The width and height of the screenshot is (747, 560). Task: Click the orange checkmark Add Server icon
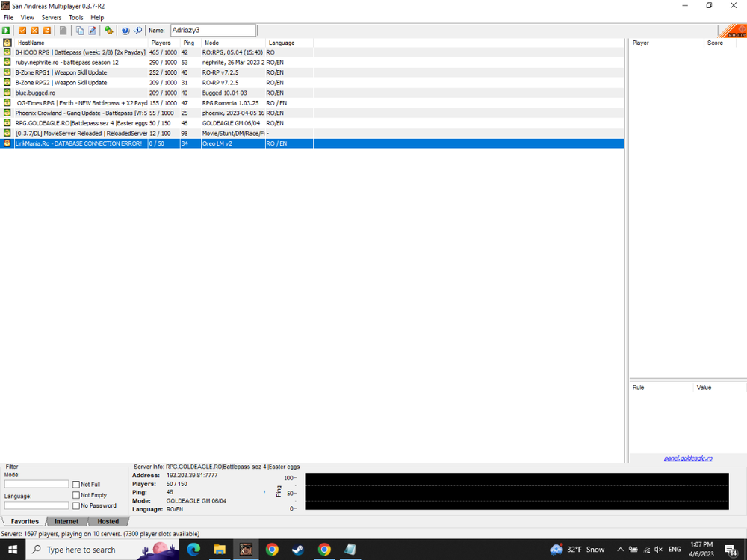(22, 31)
